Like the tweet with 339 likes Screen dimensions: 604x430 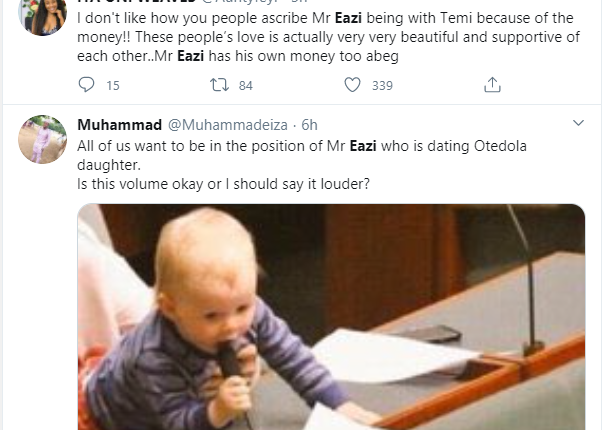pyautogui.click(x=352, y=86)
